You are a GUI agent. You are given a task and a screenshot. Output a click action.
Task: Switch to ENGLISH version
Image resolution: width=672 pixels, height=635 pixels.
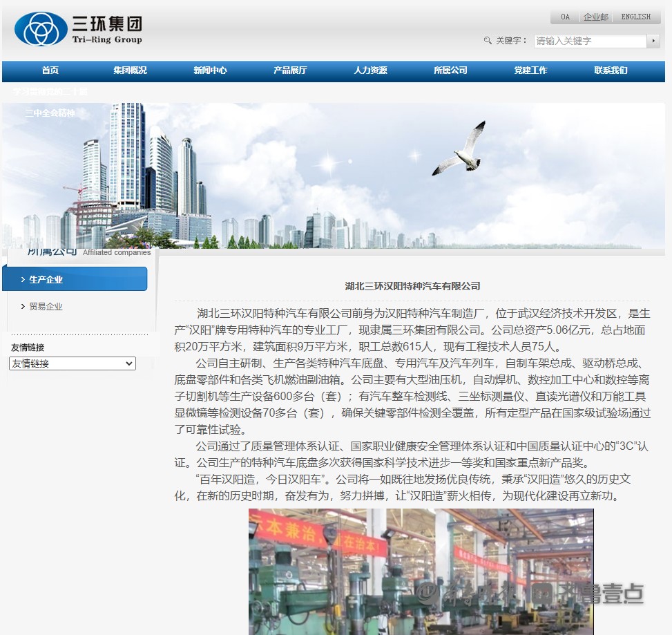click(635, 17)
